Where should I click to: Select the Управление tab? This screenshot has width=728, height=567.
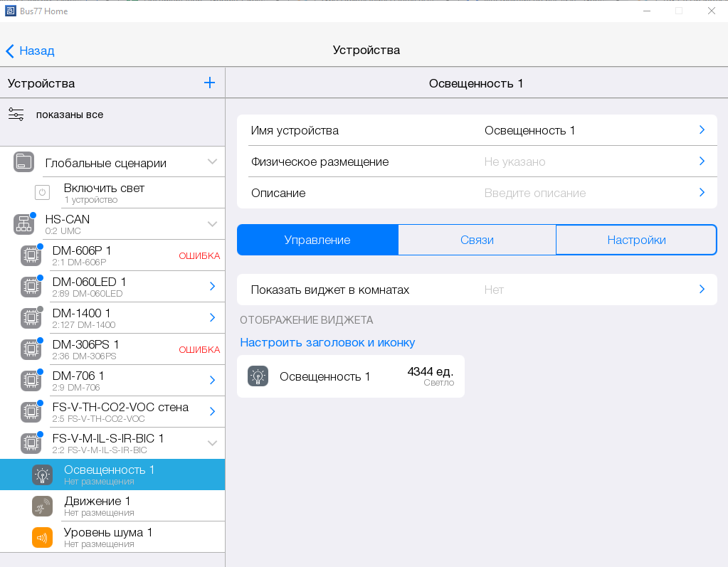[317, 240]
